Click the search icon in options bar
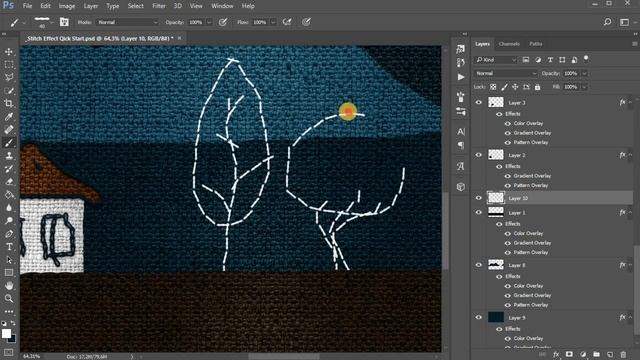This screenshot has height=360, width=640. click(x=607, y=22)
